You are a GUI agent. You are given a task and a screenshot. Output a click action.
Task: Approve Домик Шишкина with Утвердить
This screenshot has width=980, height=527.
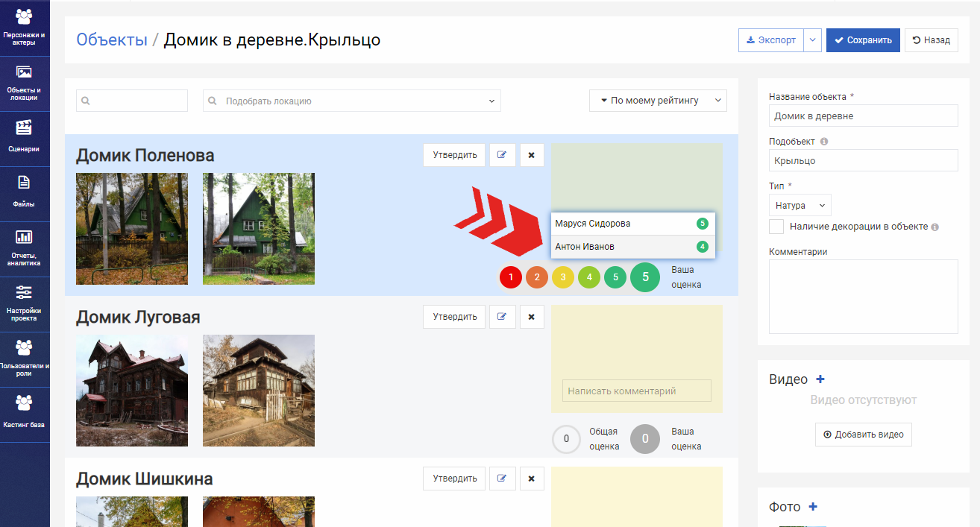(454, 479)
